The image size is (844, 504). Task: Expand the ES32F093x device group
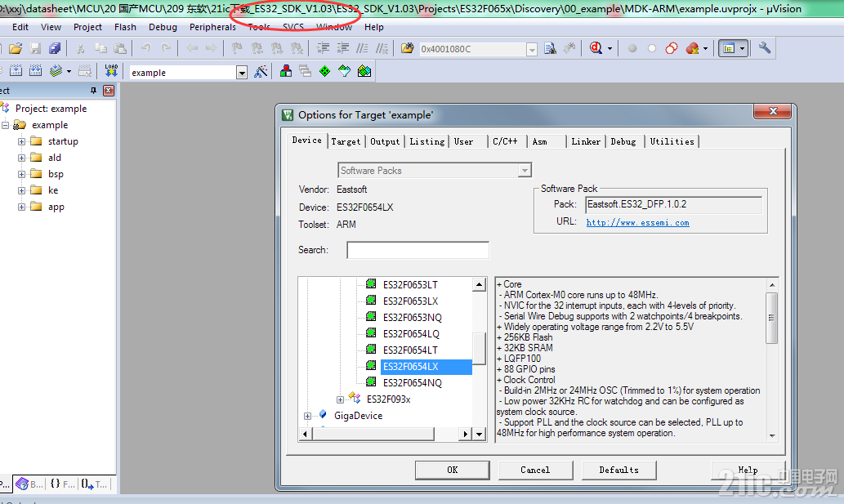(340, 399)
